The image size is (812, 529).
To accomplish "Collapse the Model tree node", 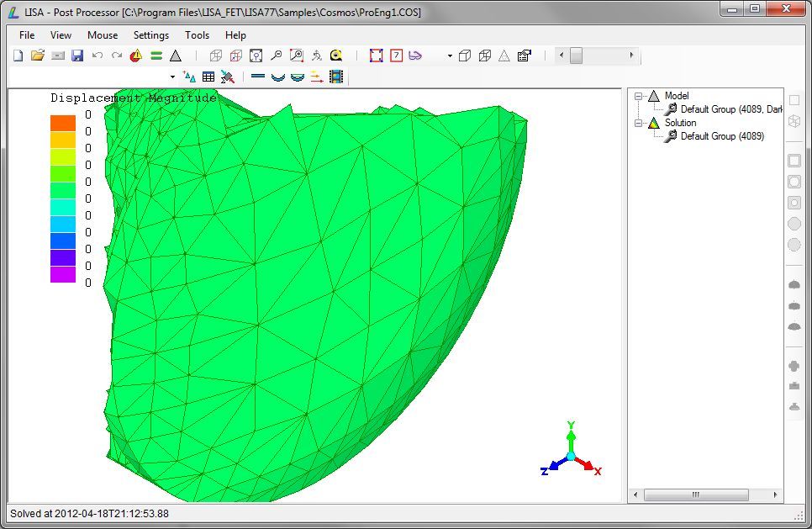I will (x=639, y=96).
